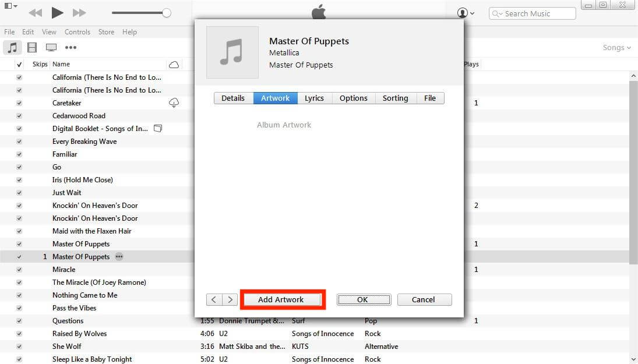Click the fast-forward (next track) button
Viewport: 638px width, 364px height.
(x=79, y=13)
